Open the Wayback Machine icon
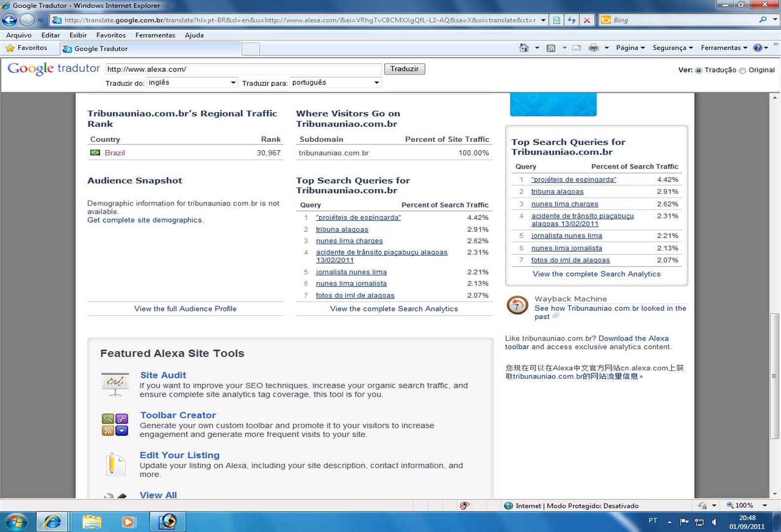This screenshot has width=781, height=532. point(517,305)
